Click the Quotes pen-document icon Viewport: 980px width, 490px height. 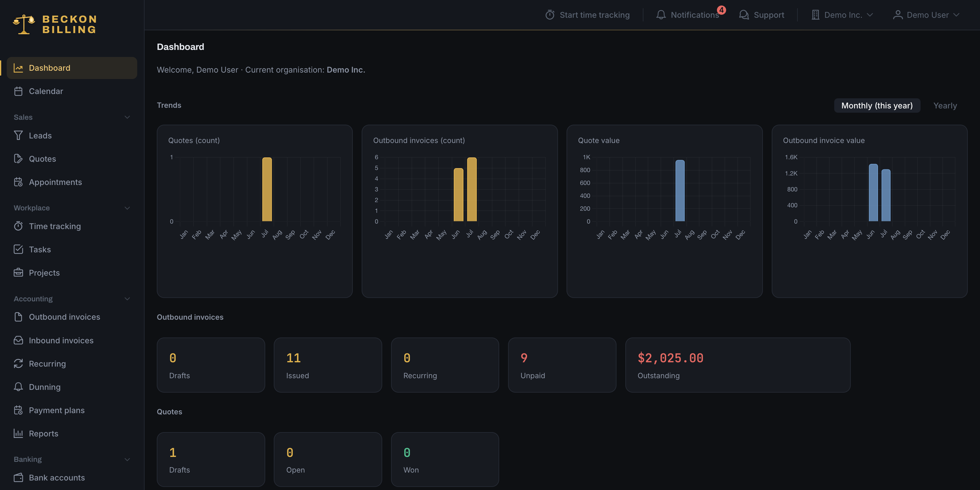[18, 159]
